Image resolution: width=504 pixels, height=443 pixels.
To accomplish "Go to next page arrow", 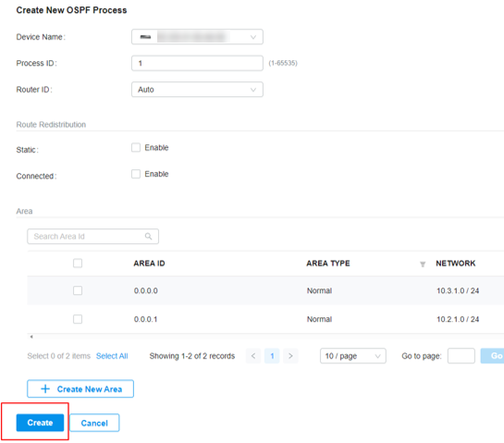I will pyautogui.click(x=290, y=356).
